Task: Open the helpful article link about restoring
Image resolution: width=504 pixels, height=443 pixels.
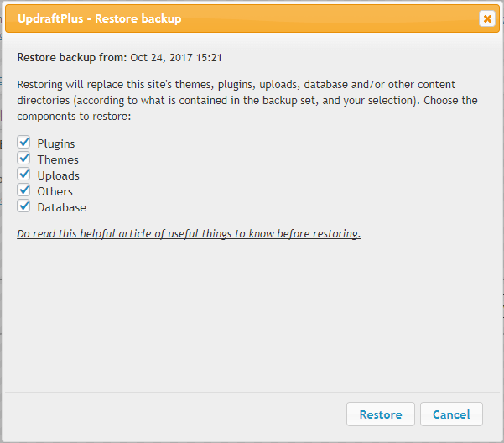Action: (x=189, y=233)
